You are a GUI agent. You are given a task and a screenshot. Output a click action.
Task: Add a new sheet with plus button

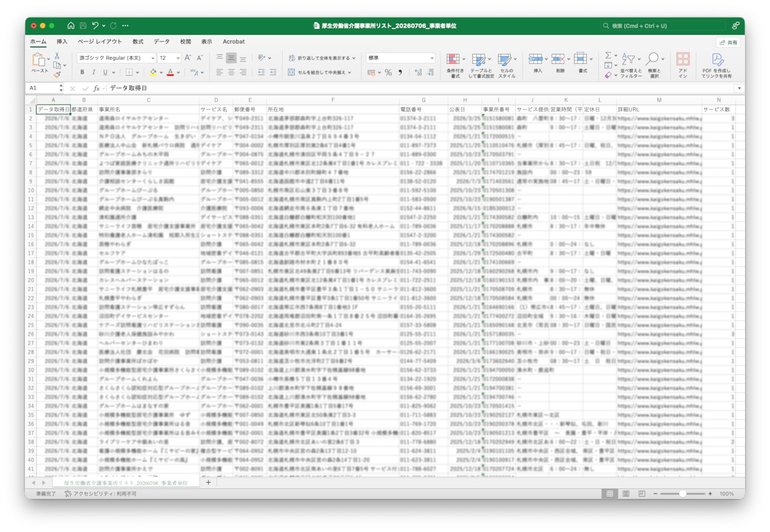[208, 483]
